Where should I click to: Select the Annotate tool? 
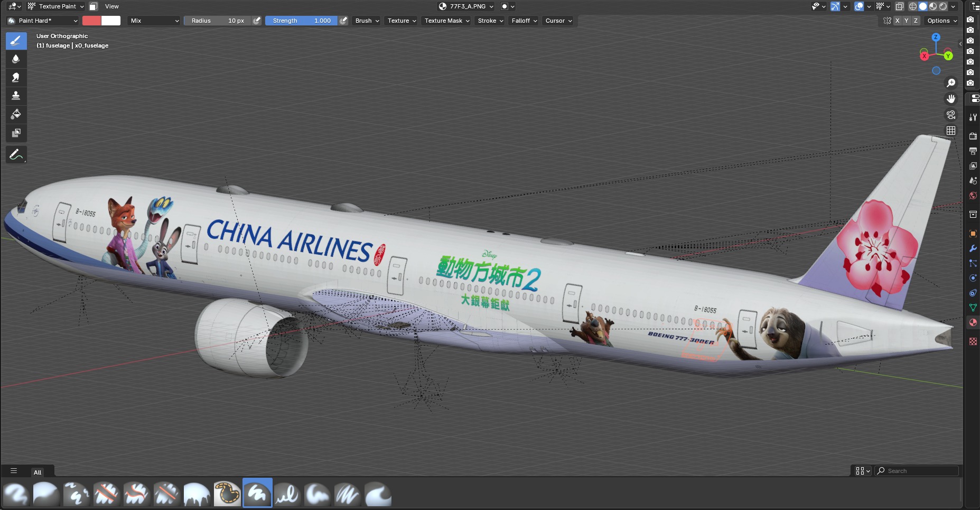click(x=16, y=155)
